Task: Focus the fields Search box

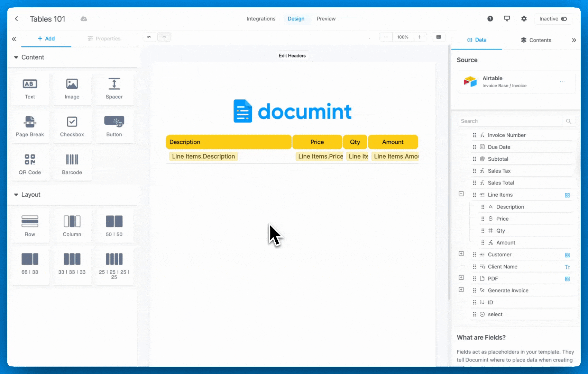Action: pyautogui.click(x=510, y=121)
